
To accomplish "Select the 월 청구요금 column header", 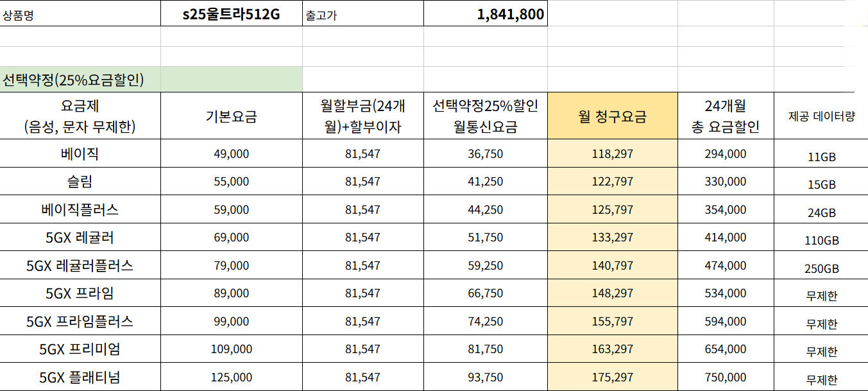I will 612,116.
